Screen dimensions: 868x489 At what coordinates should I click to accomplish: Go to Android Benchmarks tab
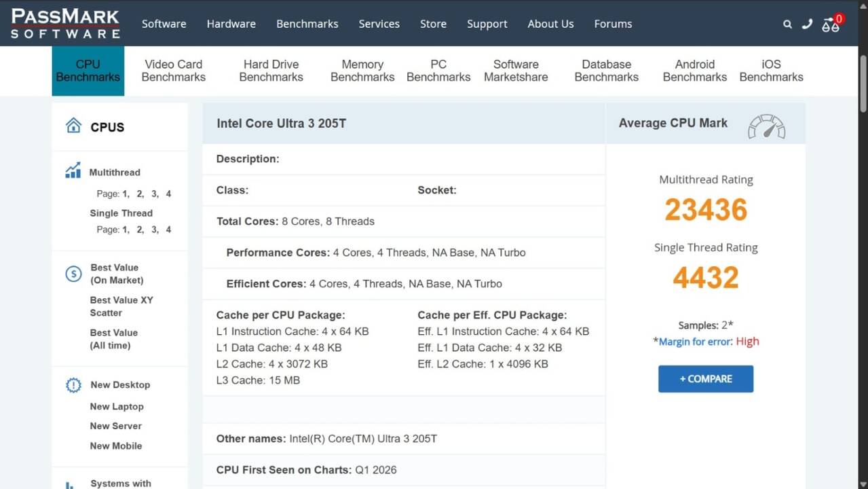click(694, 71)
